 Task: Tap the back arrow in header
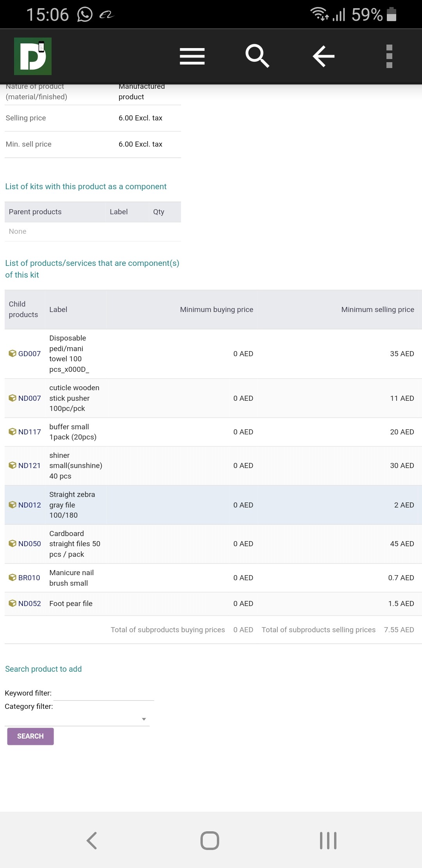(x=324, y=56)
